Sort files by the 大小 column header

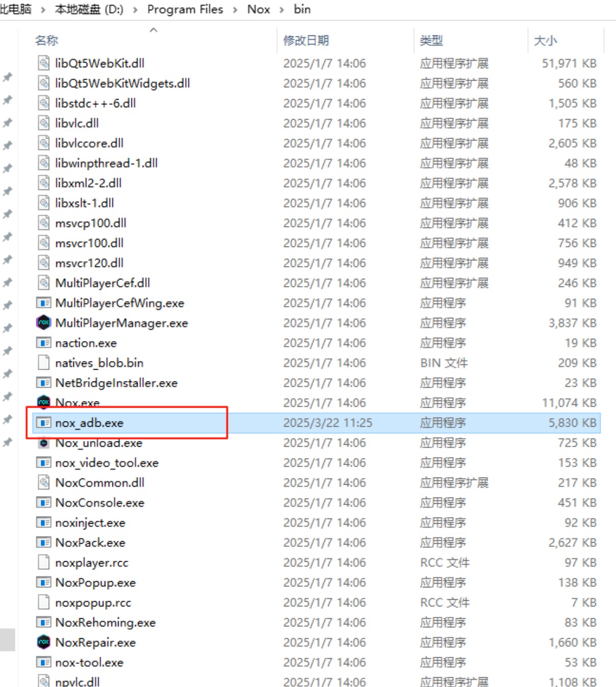pyautogui.click(x=545, y=41)
